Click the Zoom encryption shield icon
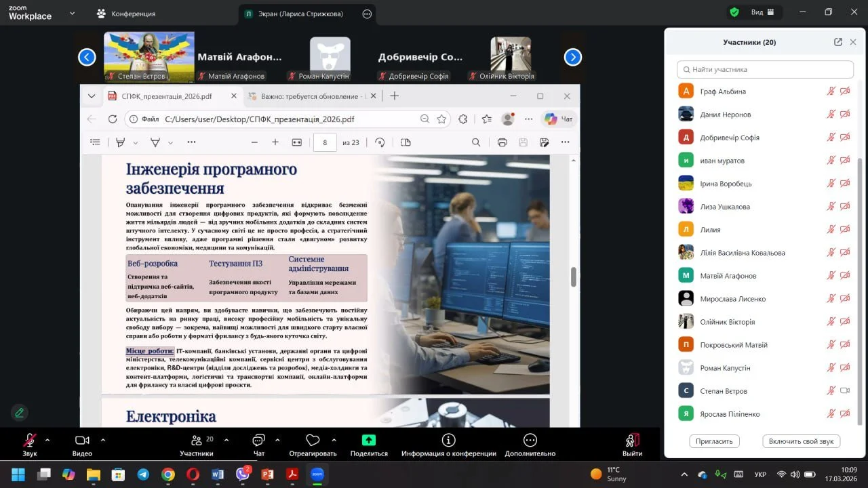The image size is (868, 488). (x=734, y=12)
